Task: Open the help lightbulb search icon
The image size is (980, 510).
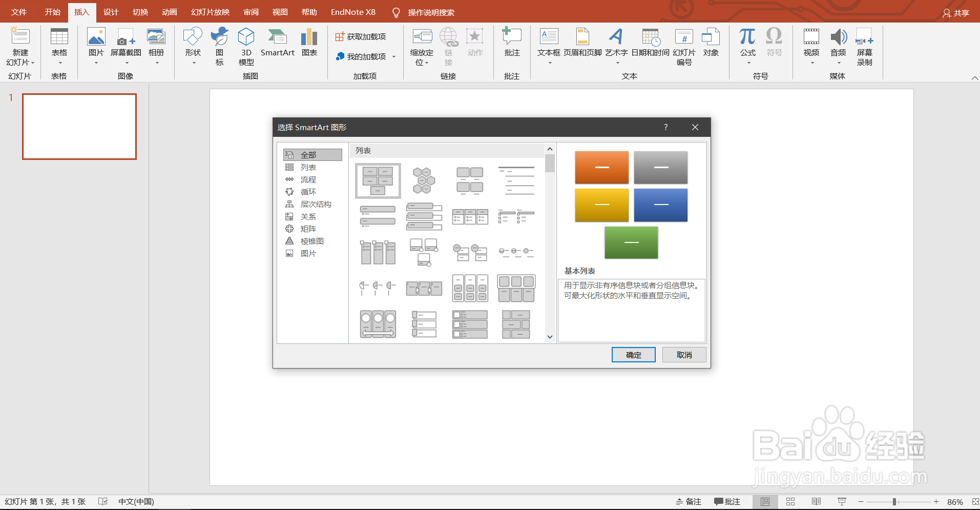Action: [396, 12]
